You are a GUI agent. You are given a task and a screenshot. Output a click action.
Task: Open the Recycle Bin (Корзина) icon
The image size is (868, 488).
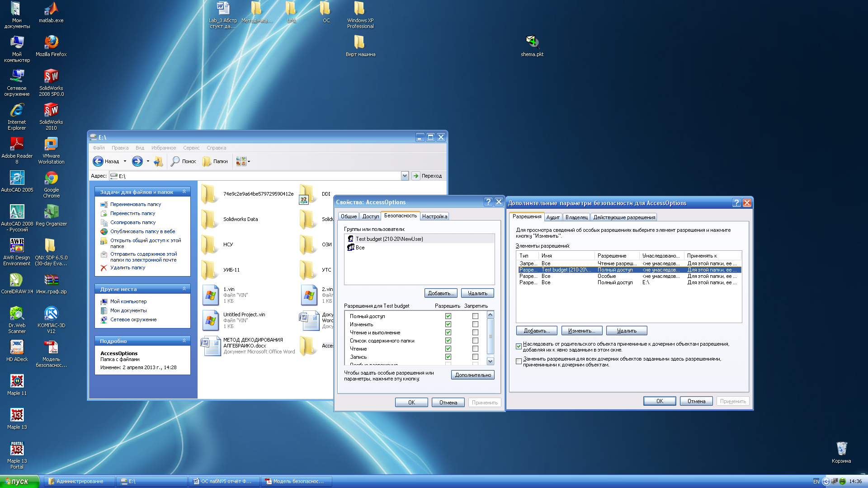click(x=841, y=453)
